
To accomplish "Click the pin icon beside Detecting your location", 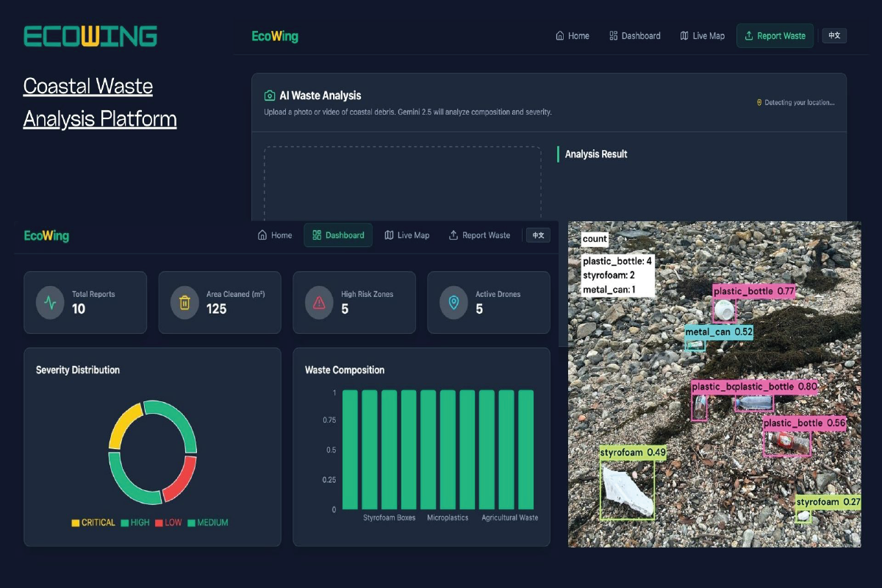I will [759, 103].
